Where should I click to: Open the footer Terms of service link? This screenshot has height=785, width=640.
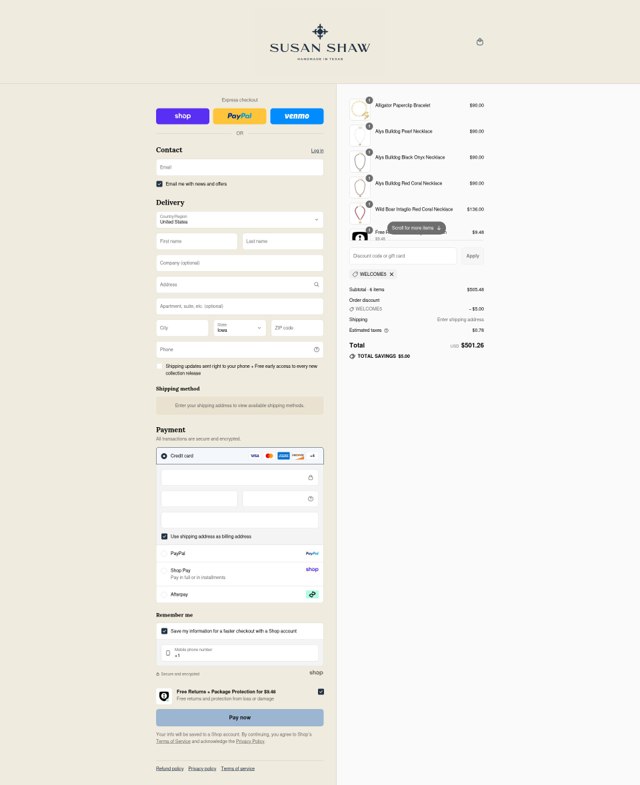point(238,768)
